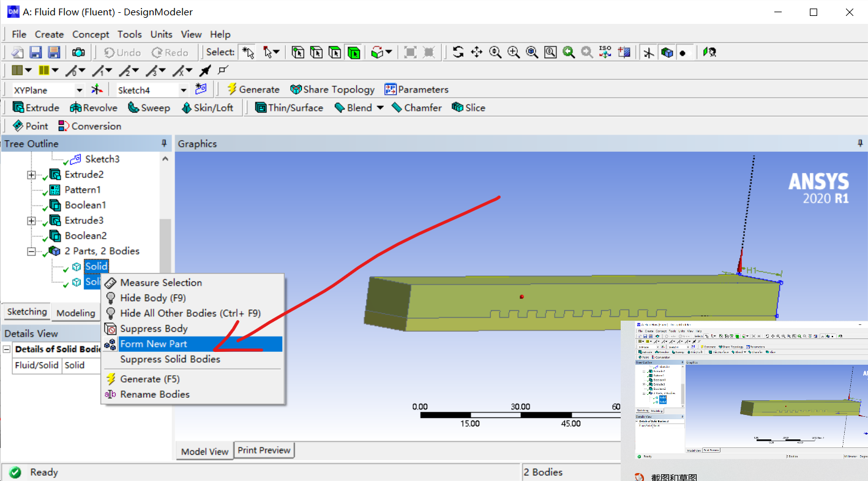Screen dimensions: 868x481
Task: Click the Zoom to Fit icon
Action: [532, 53]
